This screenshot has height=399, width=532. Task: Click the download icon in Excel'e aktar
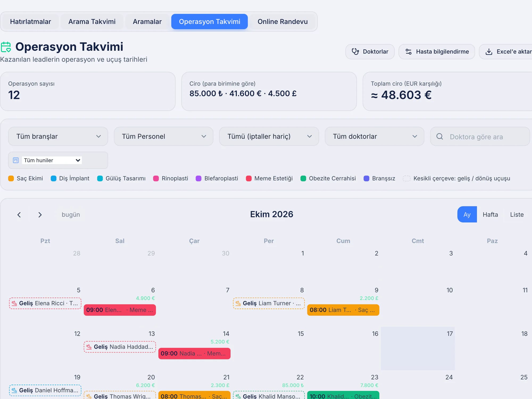pyautogui.click(x=489, y=52)
